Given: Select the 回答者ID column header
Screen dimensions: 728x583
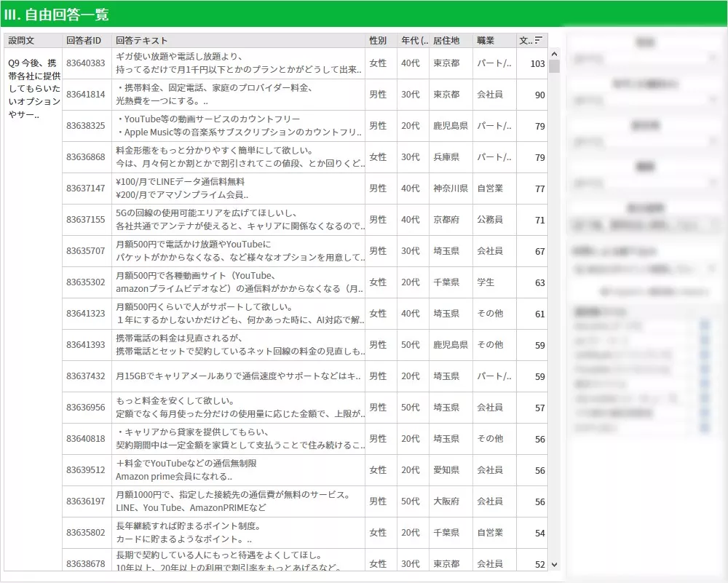Looking at the screenshot, I should 84,41.
